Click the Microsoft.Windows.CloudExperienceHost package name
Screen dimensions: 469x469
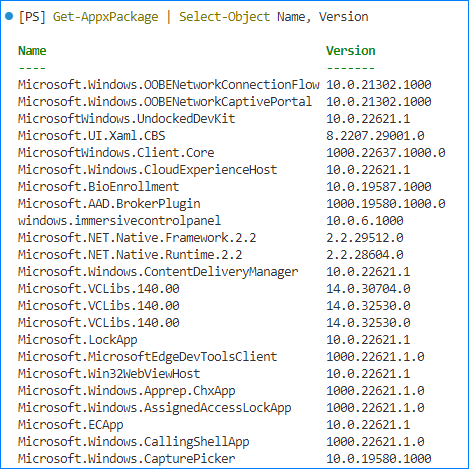pos(147,170)
